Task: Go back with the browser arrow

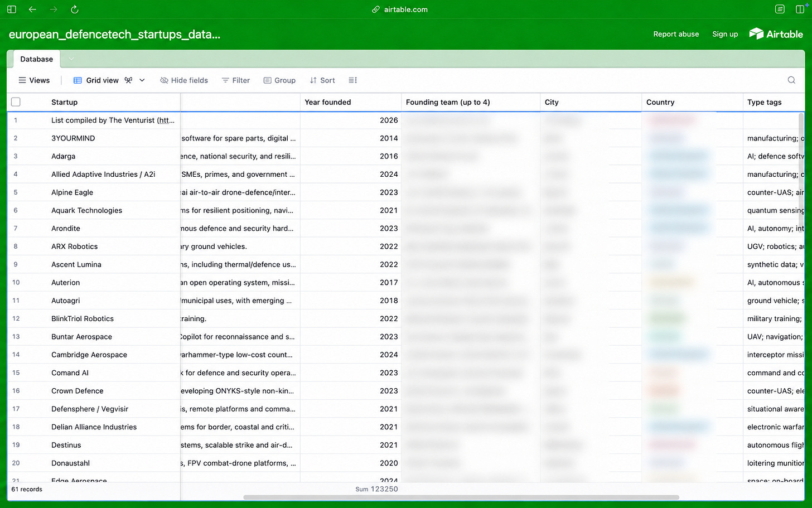Action: pyautogui.click(x=32, y=9)
